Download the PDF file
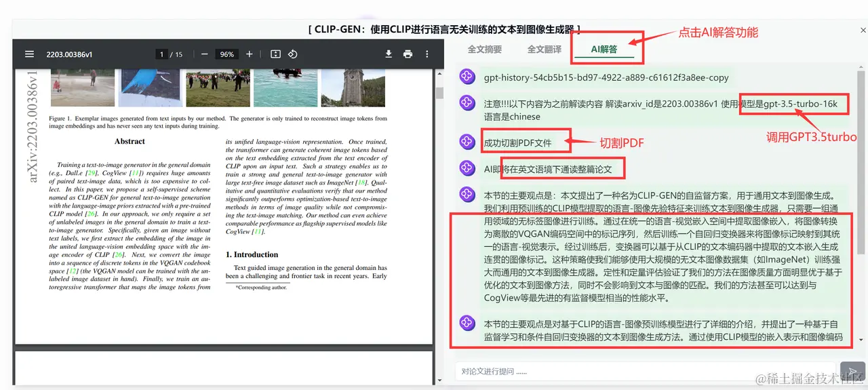The height and width of the screenshot is (390, 868). point(389,54)
